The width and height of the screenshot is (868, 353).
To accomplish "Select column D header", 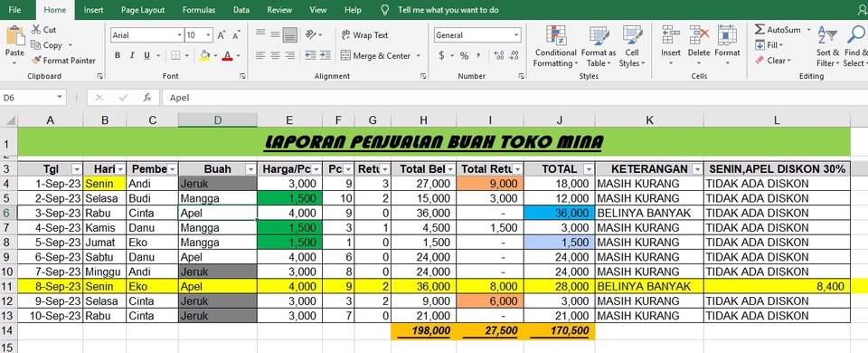I will (x=218, y=120).
